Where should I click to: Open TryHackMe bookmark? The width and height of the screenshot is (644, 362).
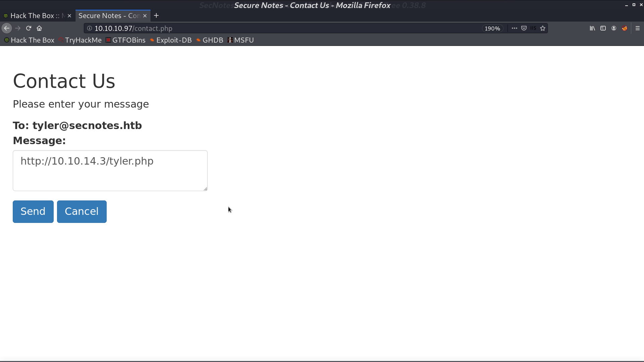[80, 40]
